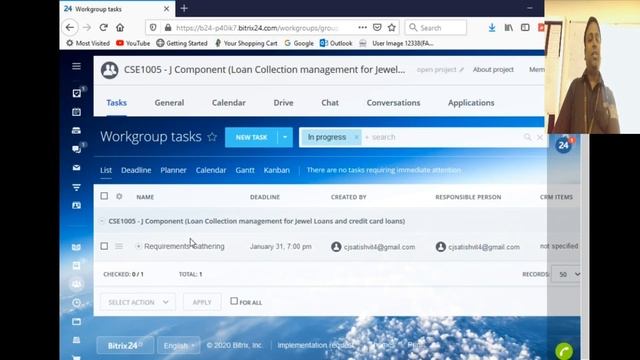Toggle Firefox sidebar view icon
Image resolution: width=640 pixels, height=360 pixels.
point(525,27)
